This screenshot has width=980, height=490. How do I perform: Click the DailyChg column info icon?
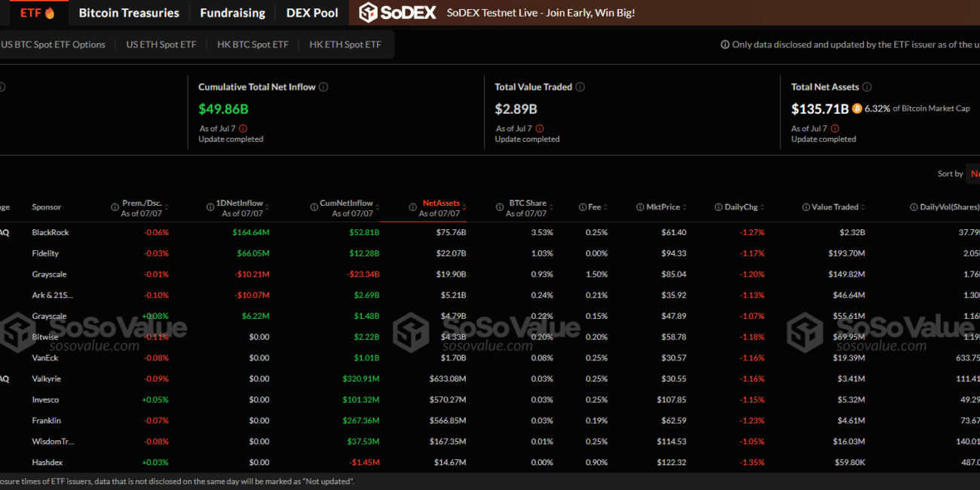tap(718, 207)
